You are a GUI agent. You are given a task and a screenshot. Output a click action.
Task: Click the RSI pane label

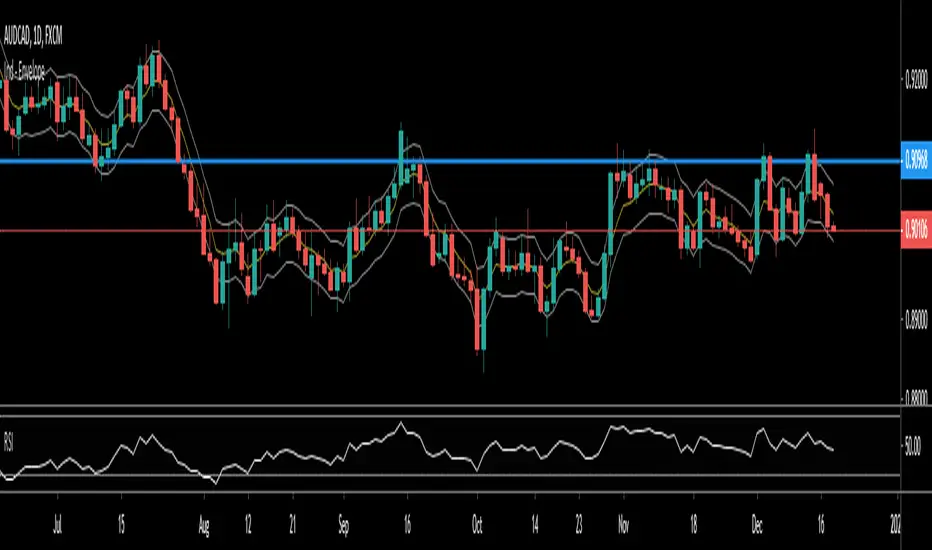tap(8, 443)
